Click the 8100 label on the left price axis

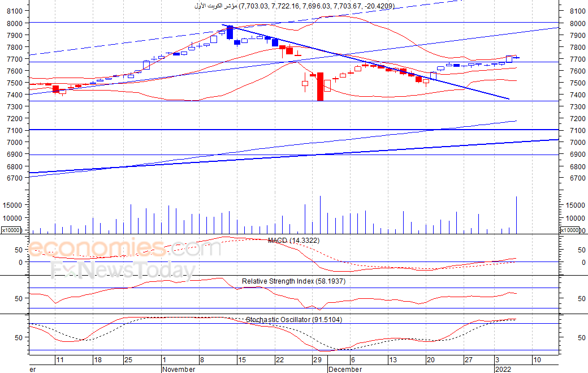point(15,11)
